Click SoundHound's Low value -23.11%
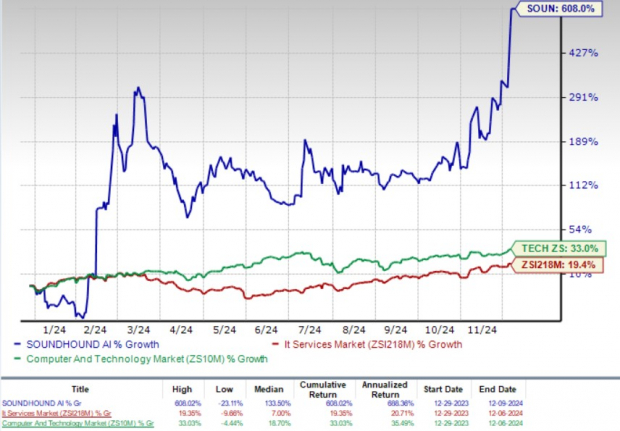This screenshot has width=620, height=431. tap(230, 404)
